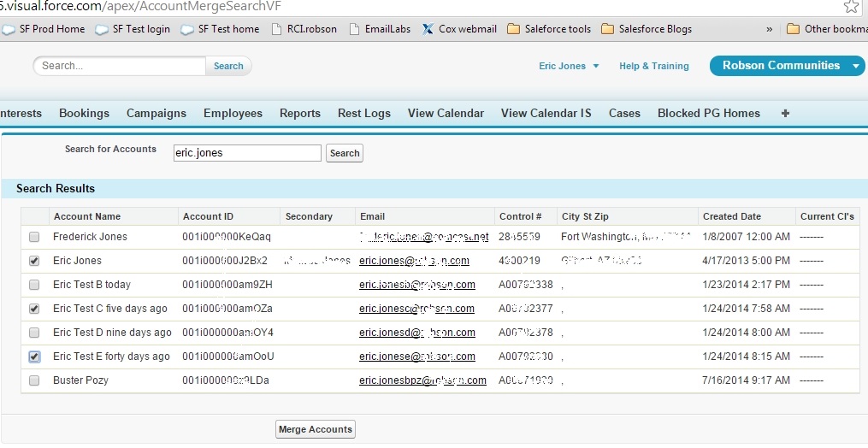Uncheck the Eric Jones account checkbox
The image size is (868, 448).
[34, 261]
